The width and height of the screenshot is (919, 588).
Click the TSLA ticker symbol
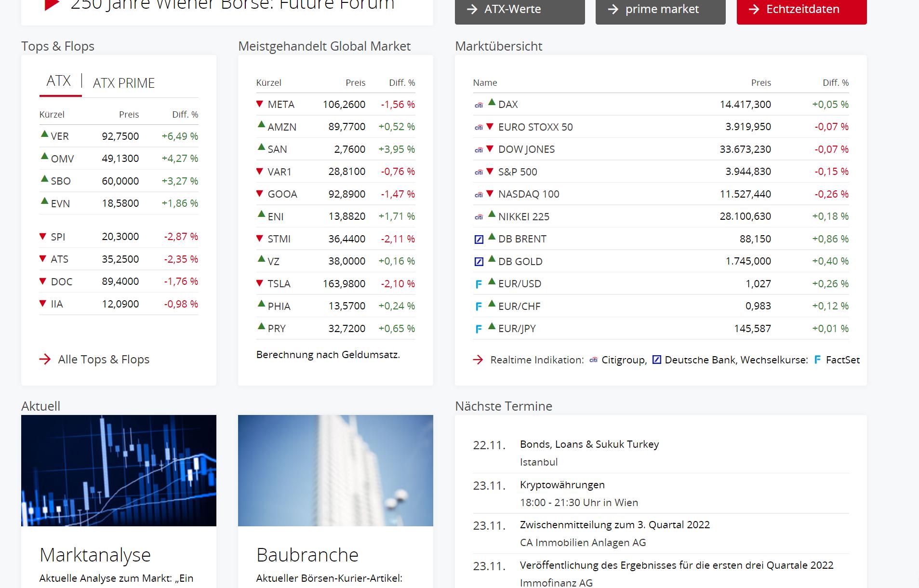coord(279,284)
